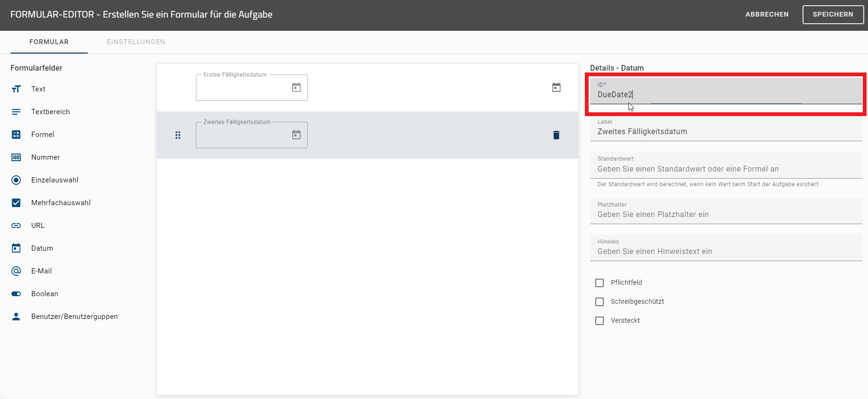Screen dimensions: 868x399
Task: Open date picker in Erstes Fälligkeitsdatum field
Action: coord(296,88)
